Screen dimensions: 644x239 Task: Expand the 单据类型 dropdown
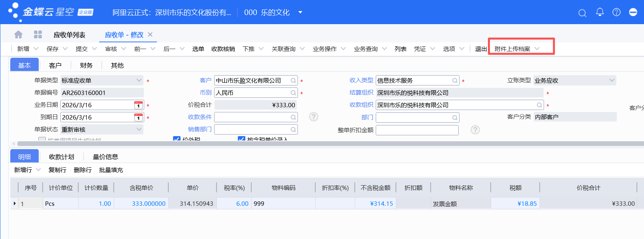coord(139,80)
